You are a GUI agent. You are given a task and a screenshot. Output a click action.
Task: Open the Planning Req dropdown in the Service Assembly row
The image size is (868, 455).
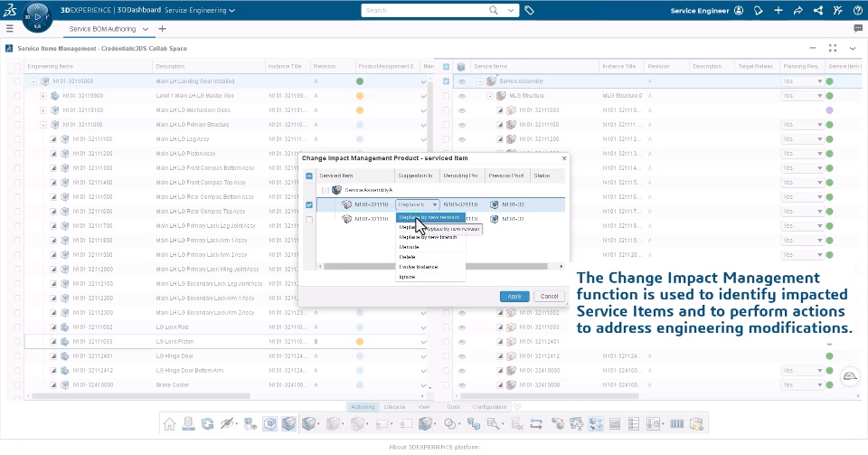pos(802,81)
